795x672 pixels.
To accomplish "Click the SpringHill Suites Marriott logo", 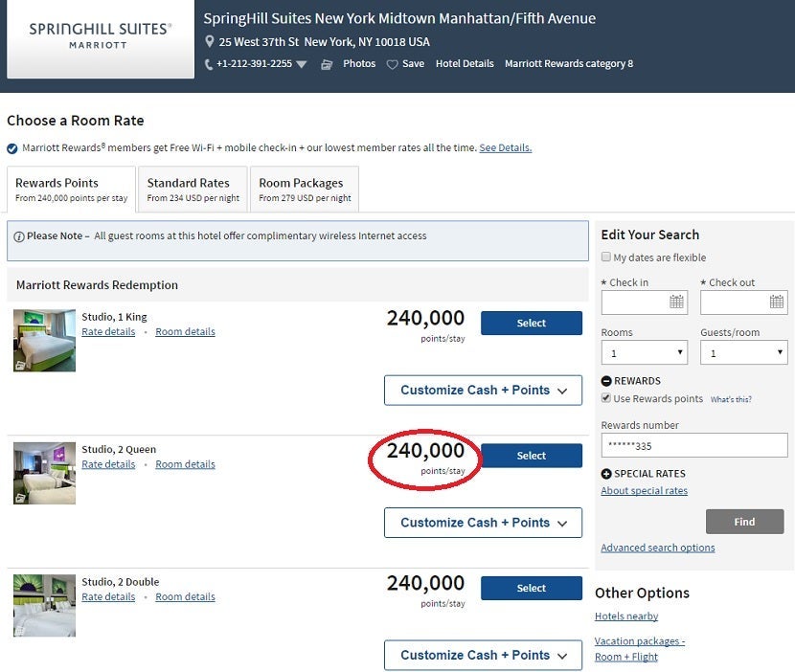I will [x=101, y=38].
